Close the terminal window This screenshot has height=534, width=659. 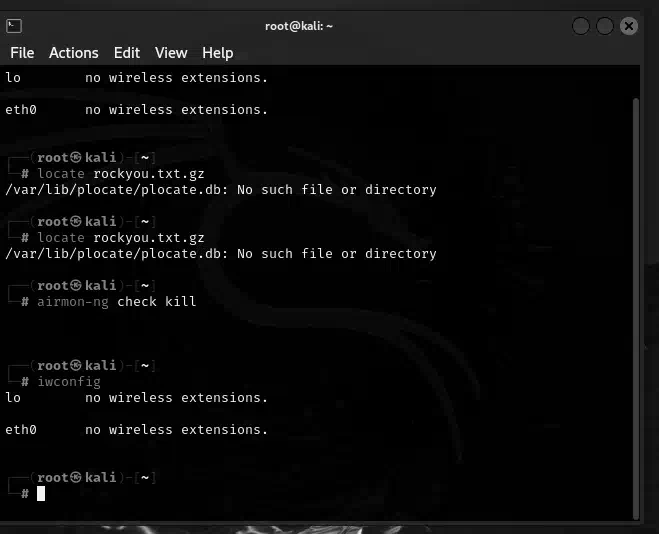tap(629, 26)
